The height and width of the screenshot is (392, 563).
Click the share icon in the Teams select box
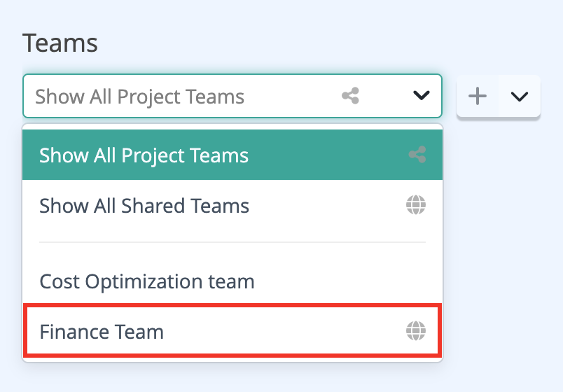pyautogui.click(x=350, y=96)
